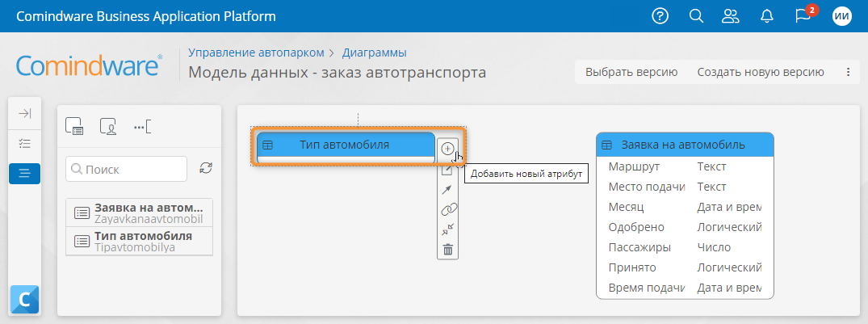Image resolution: width=868 pixels, height=324 pixels.
Task: Open the three-dot more options menu
Action: coord(848,72)
